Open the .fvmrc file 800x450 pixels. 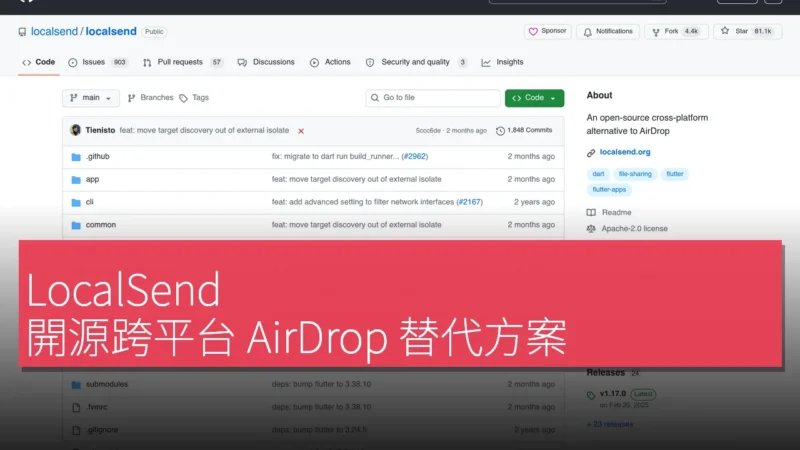pyautogui.click(x=96, y=407)
